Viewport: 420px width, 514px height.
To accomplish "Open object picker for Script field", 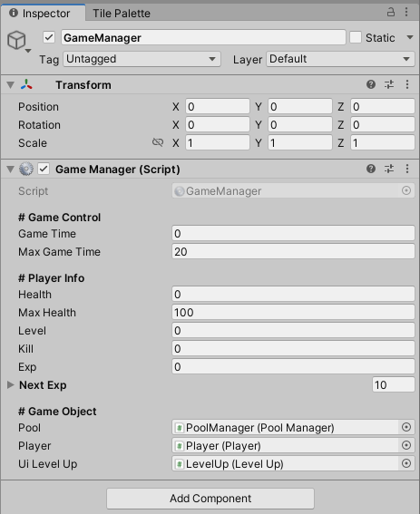I will click(406, 190).
